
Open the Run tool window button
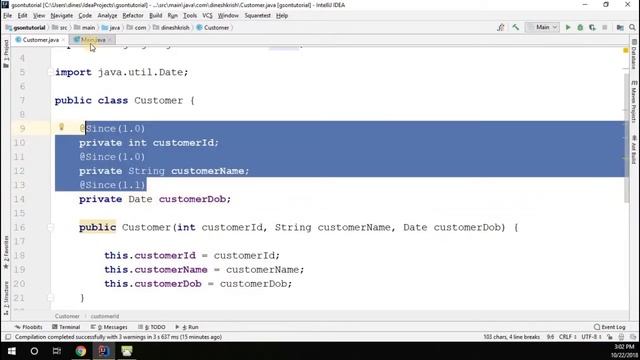(187, 327)
